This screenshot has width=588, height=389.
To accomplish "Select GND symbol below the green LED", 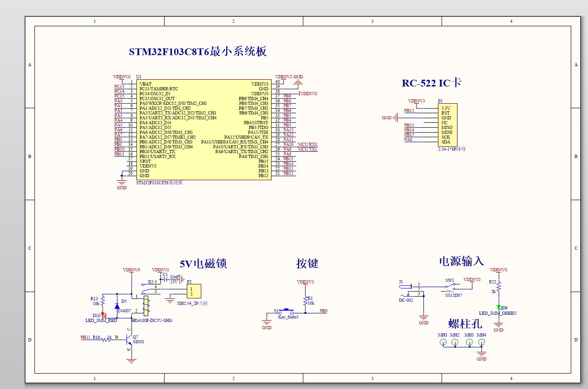I will pos(499,326).
